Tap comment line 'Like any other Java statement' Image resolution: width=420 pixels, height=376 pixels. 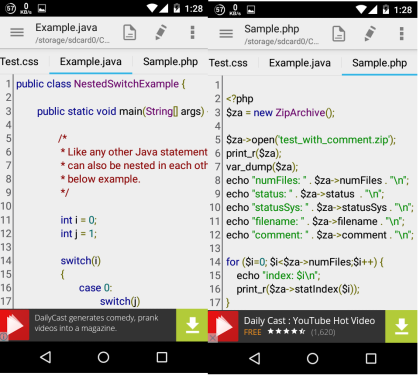pos(134,152)
